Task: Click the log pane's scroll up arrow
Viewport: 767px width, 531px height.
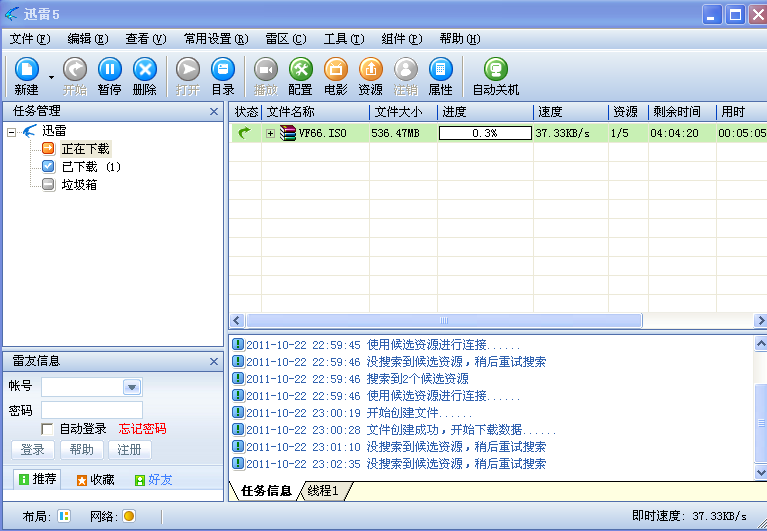Action: [761, 344]
